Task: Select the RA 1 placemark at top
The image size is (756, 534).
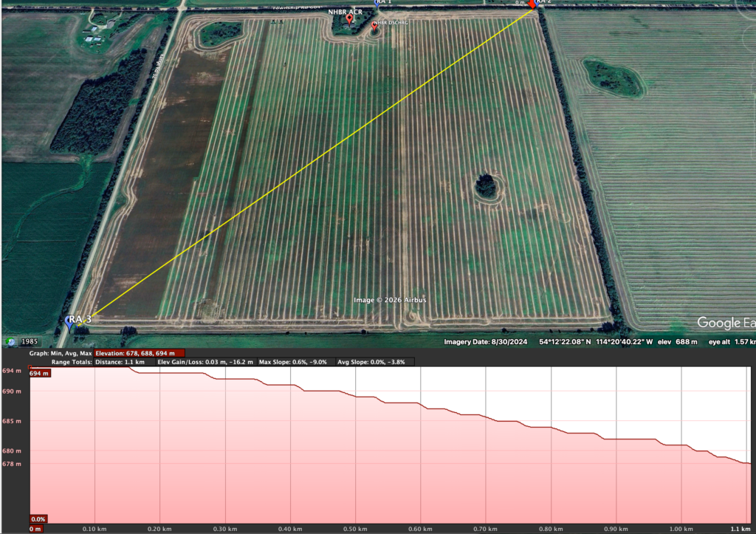Action: pos(379,3)
